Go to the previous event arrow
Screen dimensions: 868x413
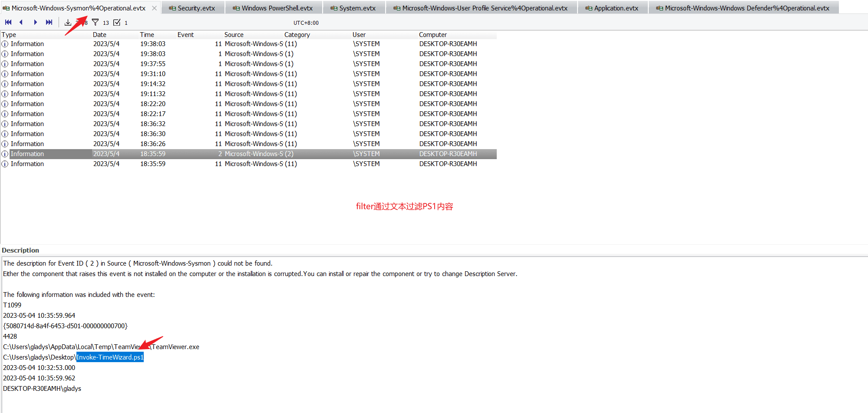point(21,23)
